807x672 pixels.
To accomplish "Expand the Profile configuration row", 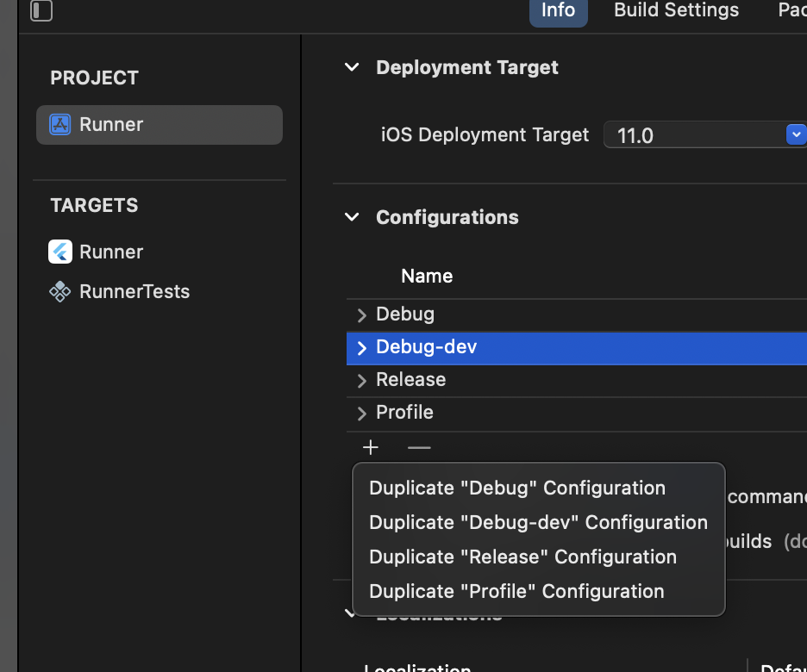I will click(361, 413).
